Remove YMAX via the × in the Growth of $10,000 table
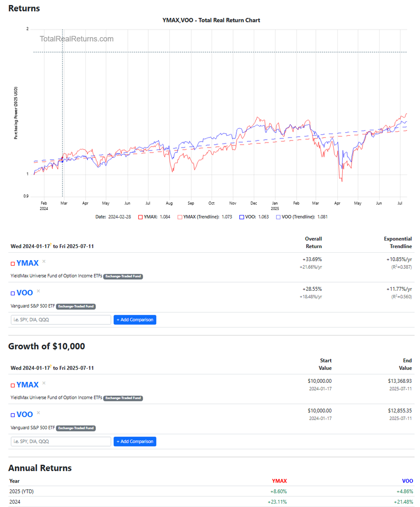 coord(44,383)
